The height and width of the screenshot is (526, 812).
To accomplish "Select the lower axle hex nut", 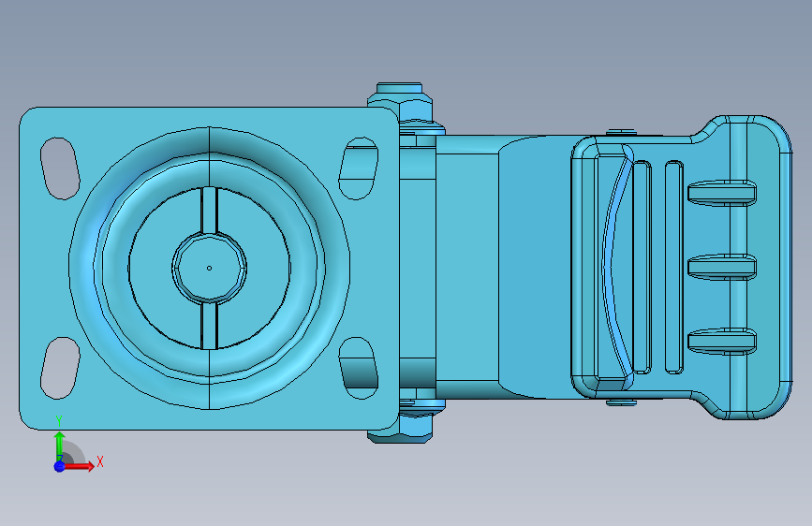I will tap(400, 430).
